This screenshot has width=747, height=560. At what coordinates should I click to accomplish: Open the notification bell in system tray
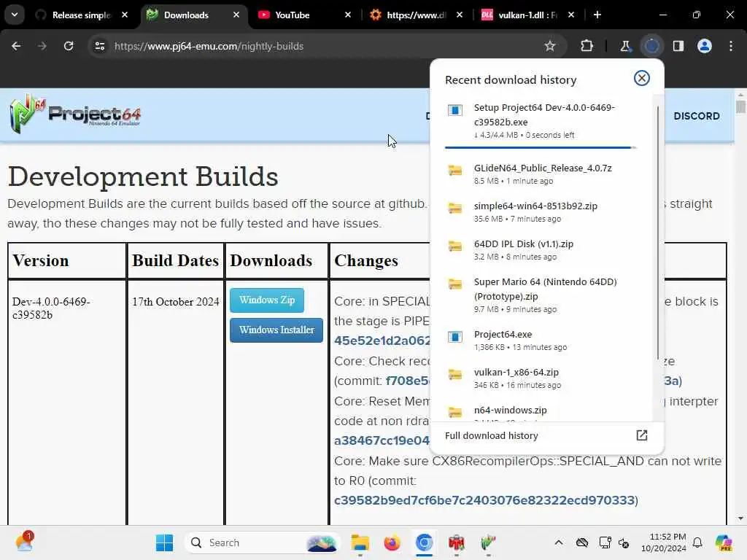(x=697, y=542)
